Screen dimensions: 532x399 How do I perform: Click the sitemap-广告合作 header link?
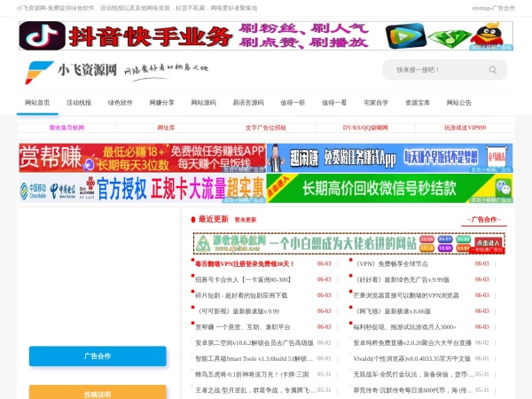493,8
